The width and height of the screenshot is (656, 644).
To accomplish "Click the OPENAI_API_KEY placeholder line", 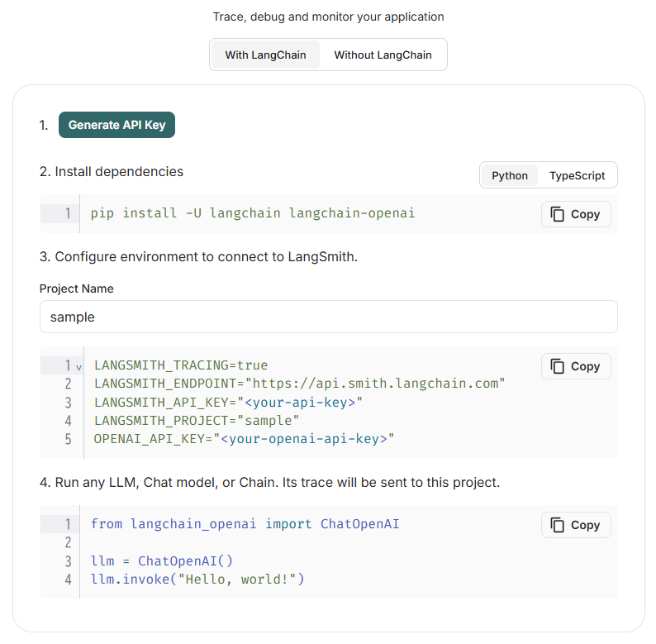I will pos(244,439).
